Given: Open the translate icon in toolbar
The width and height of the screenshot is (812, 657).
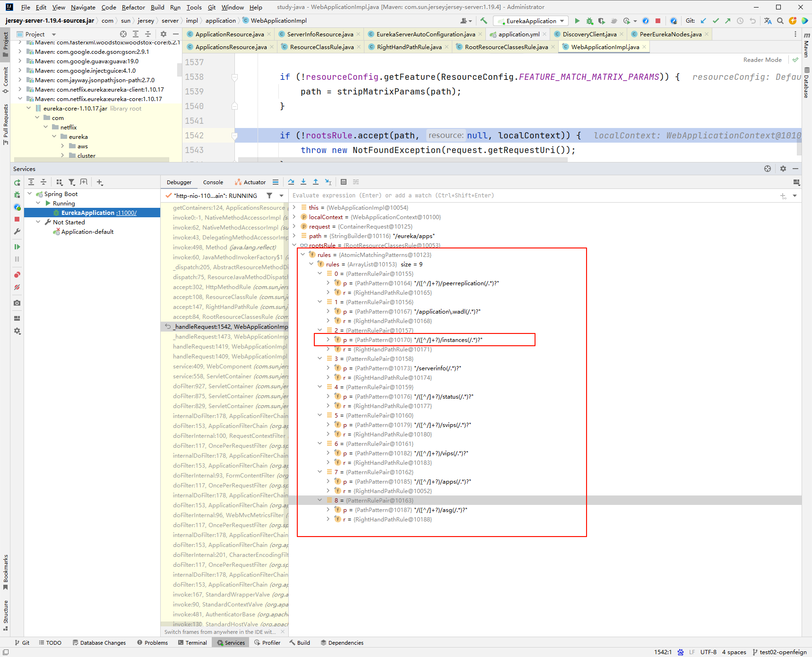Looking at the screenshot, I should click(768, 21).
